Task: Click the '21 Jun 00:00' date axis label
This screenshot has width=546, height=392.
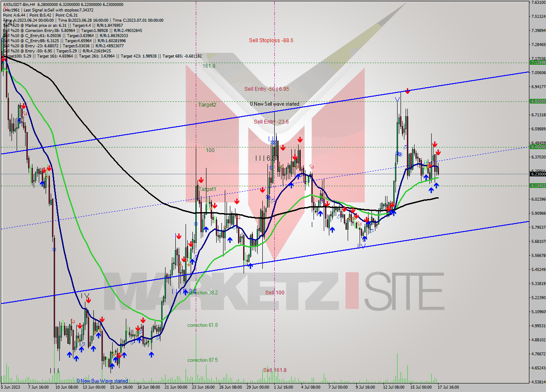Action: coord(176,387)
